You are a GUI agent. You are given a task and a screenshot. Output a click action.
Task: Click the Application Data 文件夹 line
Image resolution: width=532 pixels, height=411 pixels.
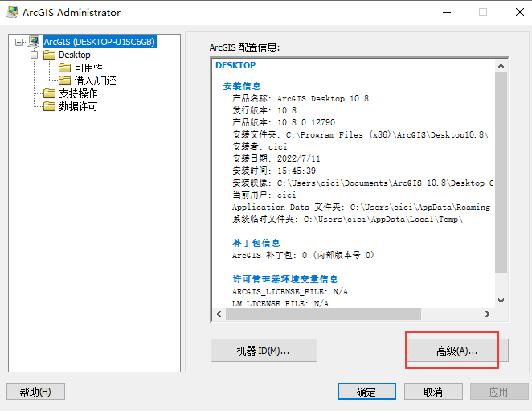pyautogui.click(x=362, y=208)
